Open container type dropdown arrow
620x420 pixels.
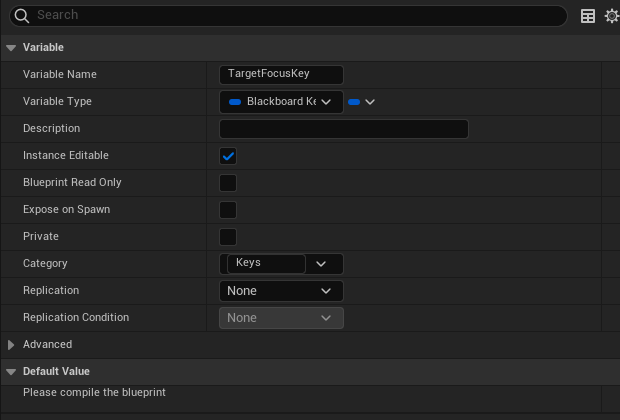pos(370,102)
